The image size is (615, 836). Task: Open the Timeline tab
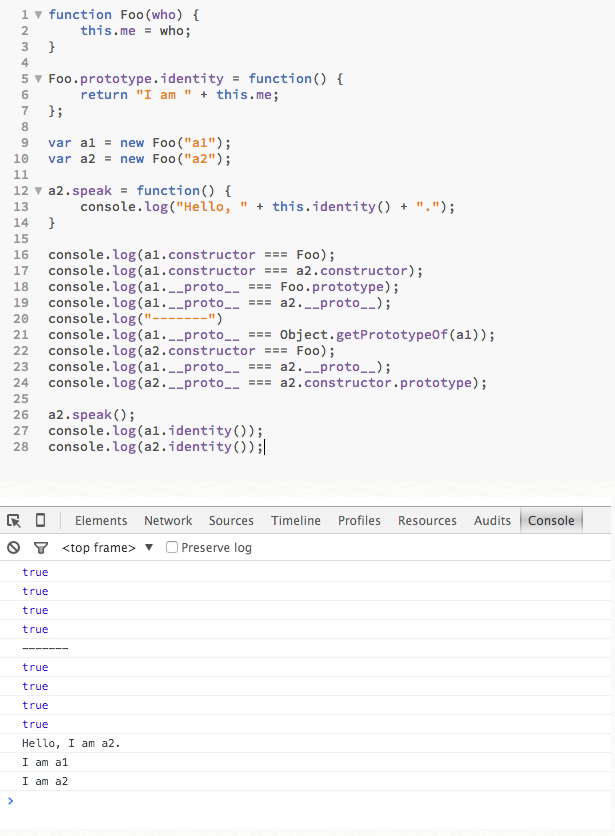click(295, 520)
